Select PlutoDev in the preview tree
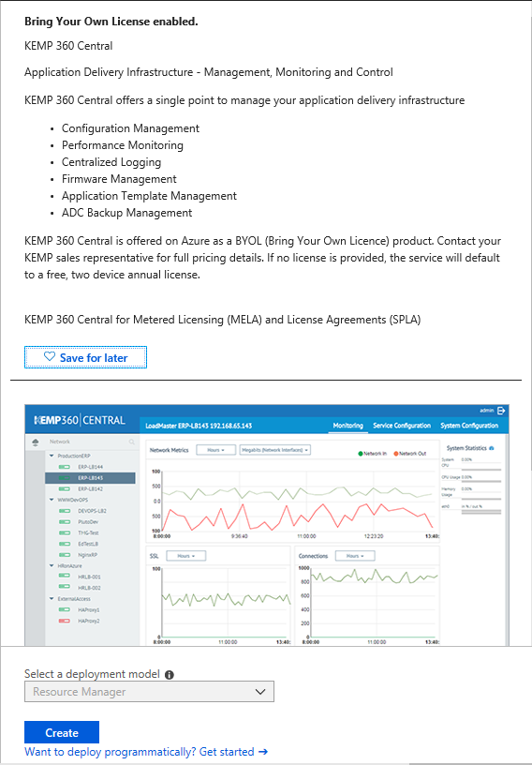Viewport: 532px width, 765px height. (88, 522)
